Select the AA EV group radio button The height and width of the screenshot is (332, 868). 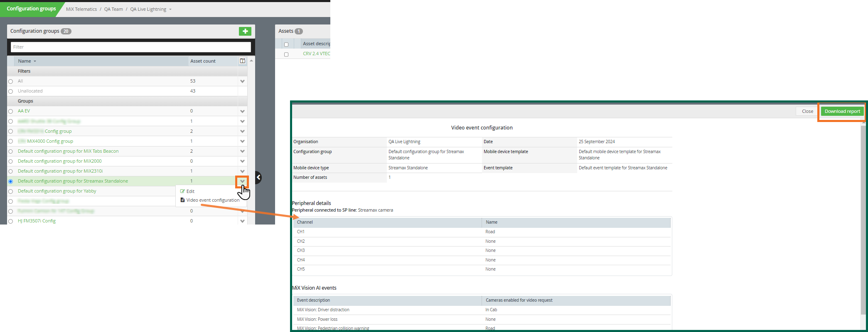click(x=11, y=111)
